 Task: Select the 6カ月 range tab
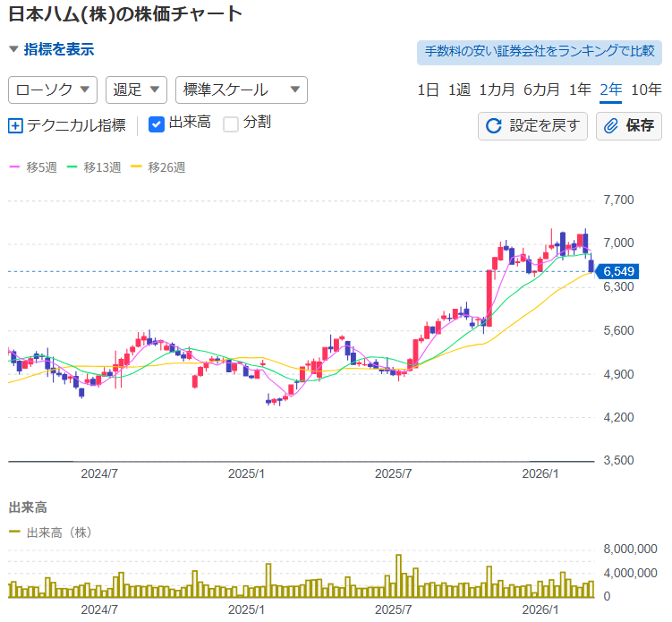tap(541, 89)
